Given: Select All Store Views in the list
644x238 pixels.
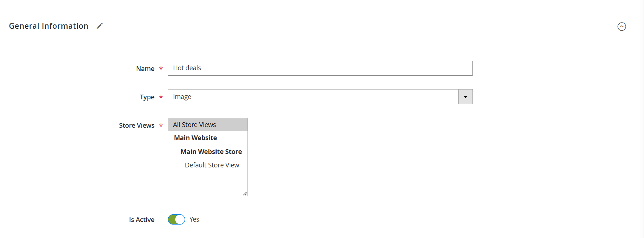Looking at the screenshot, I should (194, 125).
